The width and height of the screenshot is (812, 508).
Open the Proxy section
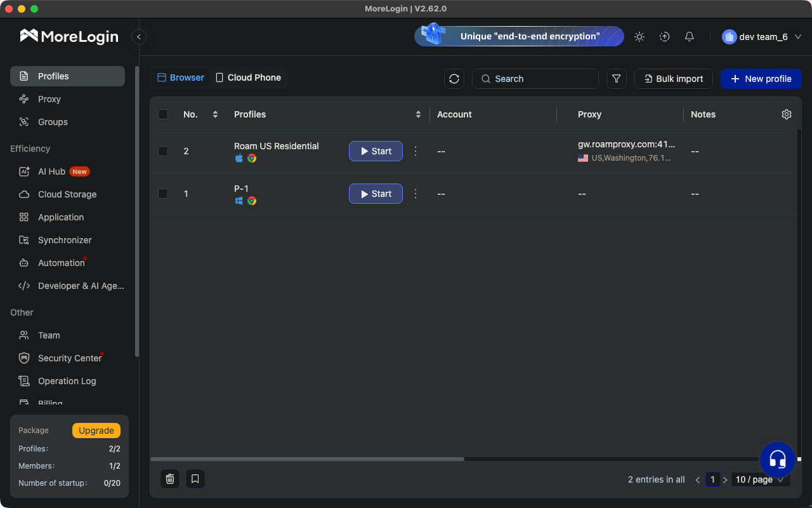pos(67,99)
